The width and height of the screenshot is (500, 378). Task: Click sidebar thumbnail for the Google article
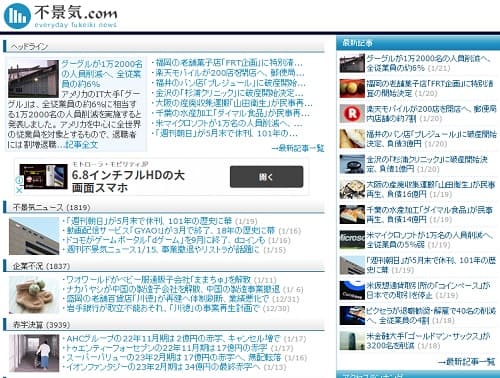(x=352, y=63)
